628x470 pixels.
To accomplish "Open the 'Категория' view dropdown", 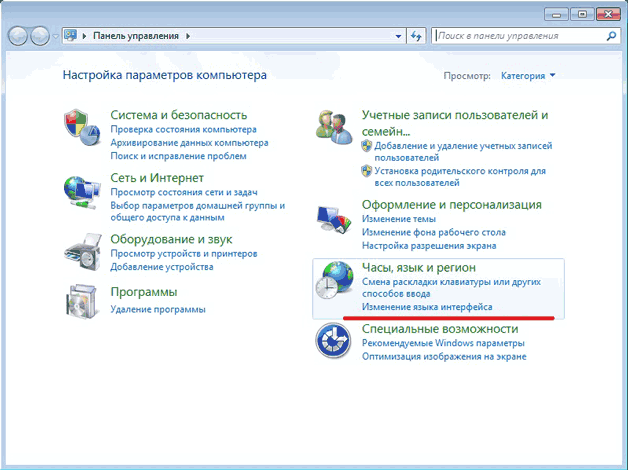I will [528, 76].
